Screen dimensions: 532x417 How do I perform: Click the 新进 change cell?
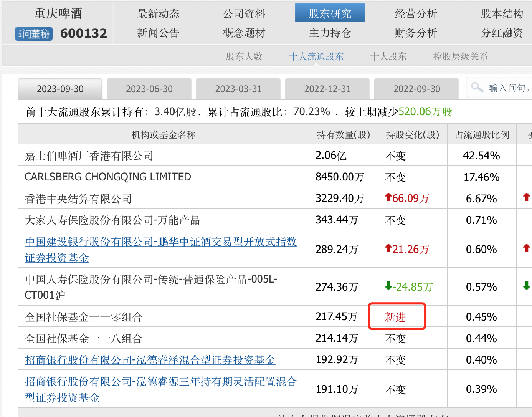[x=395, y=317]
